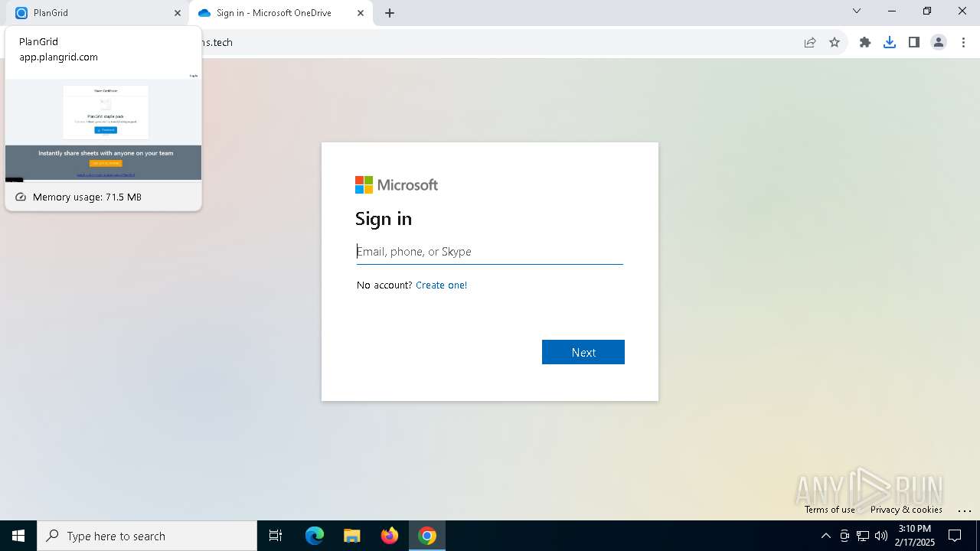
Task: Open the Windows Start menu
Action: click(x=18, y=536)
